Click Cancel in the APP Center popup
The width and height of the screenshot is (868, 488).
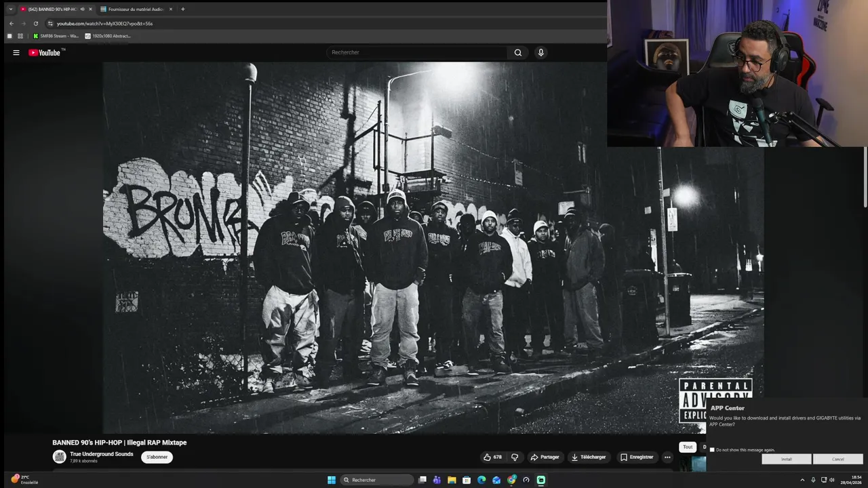coord(838,459)
